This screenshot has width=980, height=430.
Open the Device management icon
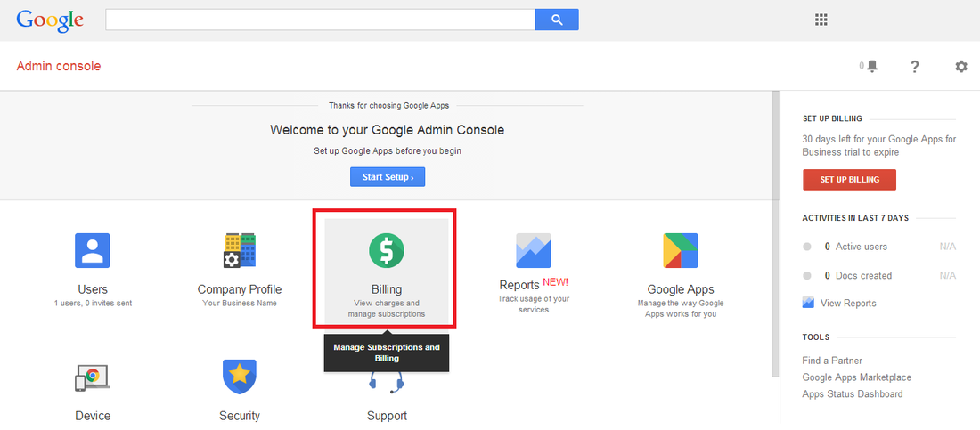(x=93, y=377)
